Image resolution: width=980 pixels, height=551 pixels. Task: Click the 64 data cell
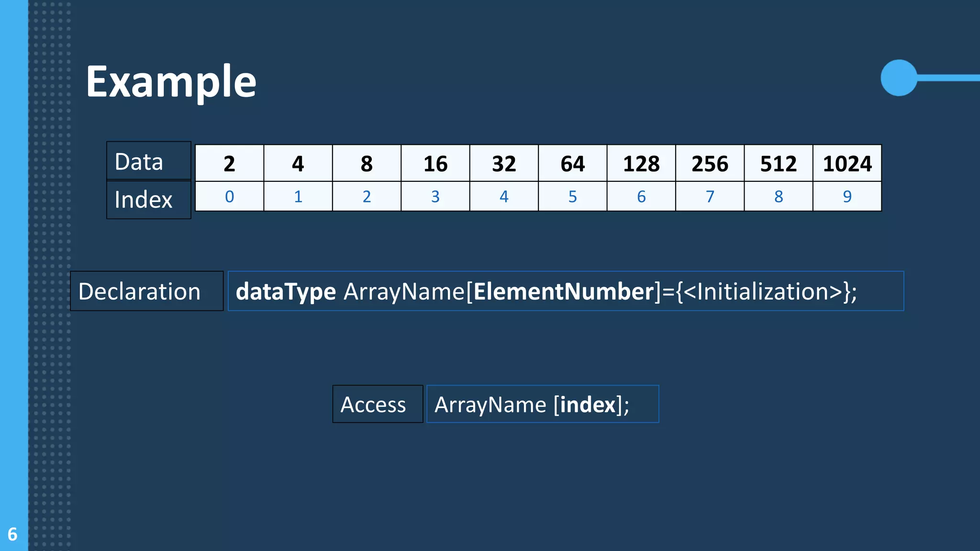573,164
